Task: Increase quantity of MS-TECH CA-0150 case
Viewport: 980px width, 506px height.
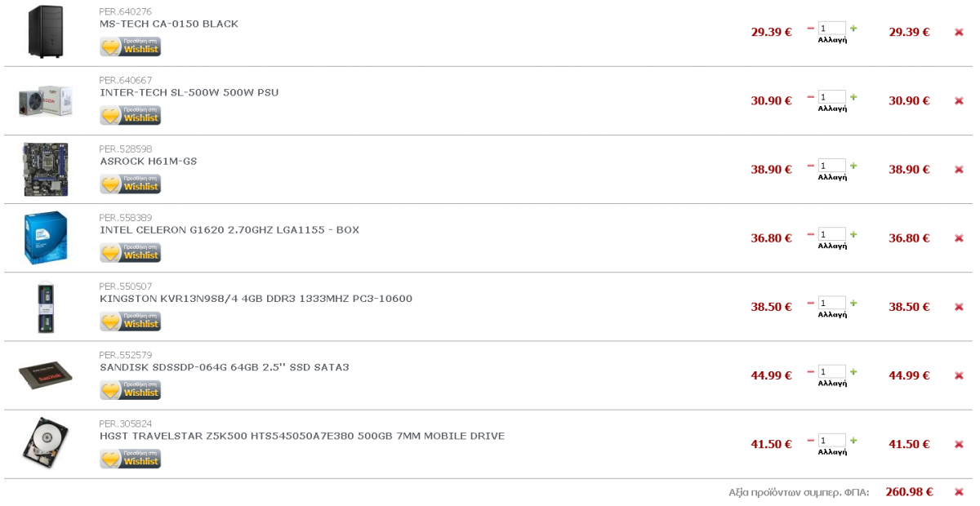Action: click(853, 28)
